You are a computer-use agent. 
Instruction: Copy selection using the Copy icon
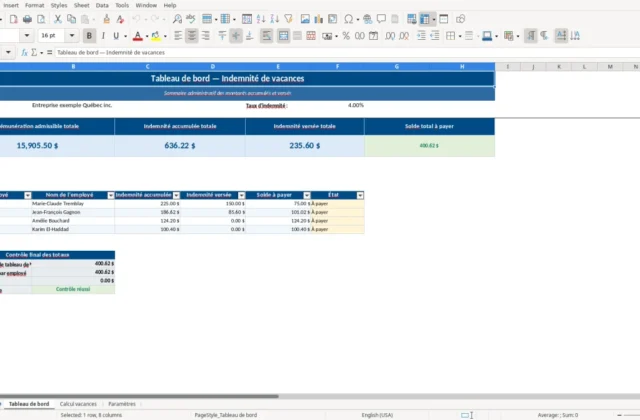[x=71, y=19]
